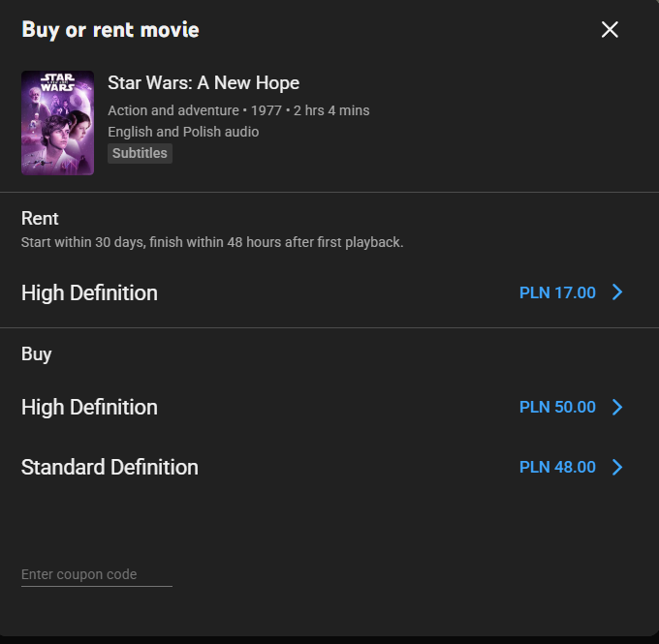The width and height of the screenshot is (659, 644).
Task: Click the Subtitles badge
Action: tap(140, 153)
